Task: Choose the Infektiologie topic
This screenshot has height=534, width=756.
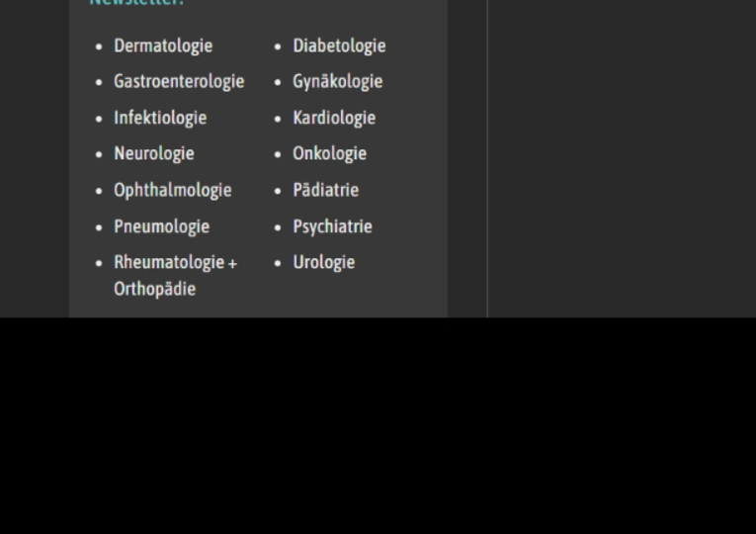Action: click(160, 119)
